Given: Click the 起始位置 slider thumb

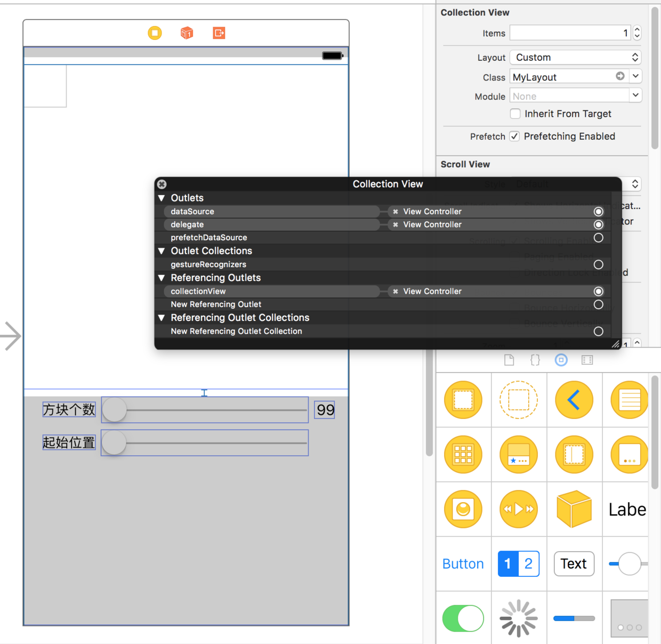Looking at the screenshot, I should [x=114, y=443].
